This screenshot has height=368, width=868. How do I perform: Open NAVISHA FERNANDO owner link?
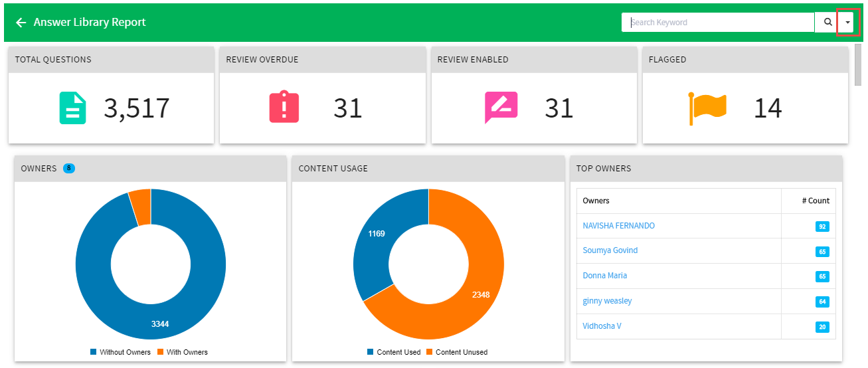619,226
